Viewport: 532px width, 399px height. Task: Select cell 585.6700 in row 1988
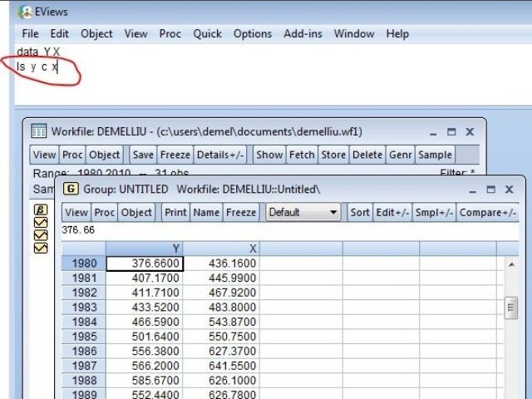point(145,381)
